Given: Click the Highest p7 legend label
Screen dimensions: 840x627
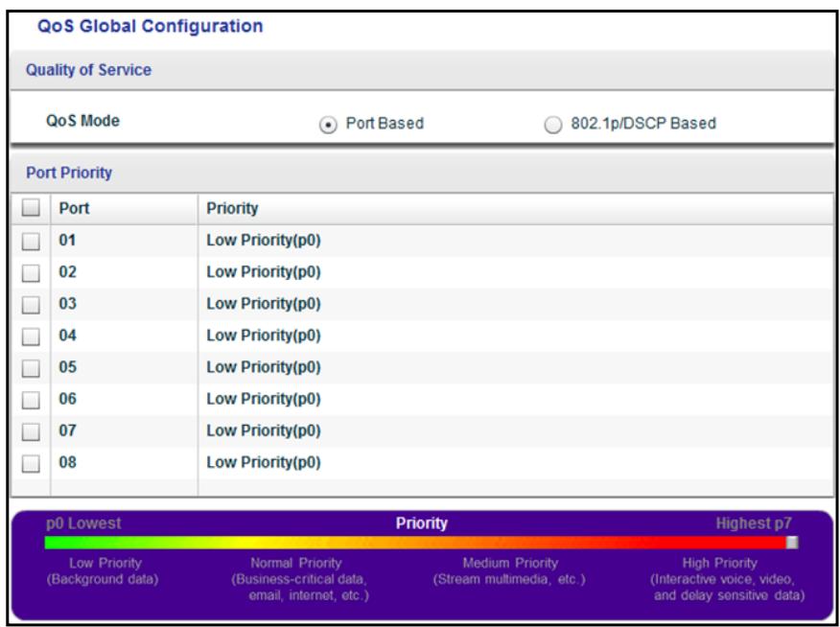Looking at the screenshot, I should click(x=754, y=523).
